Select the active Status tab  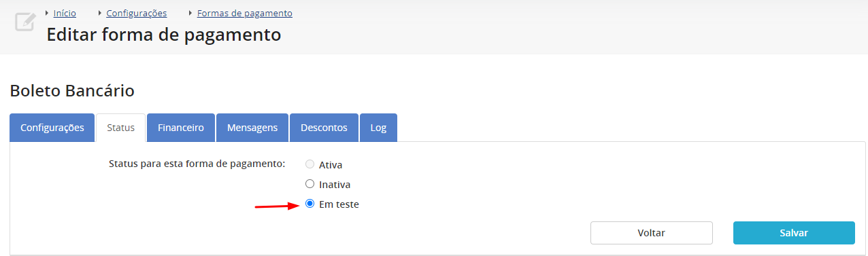click(121, 128)
